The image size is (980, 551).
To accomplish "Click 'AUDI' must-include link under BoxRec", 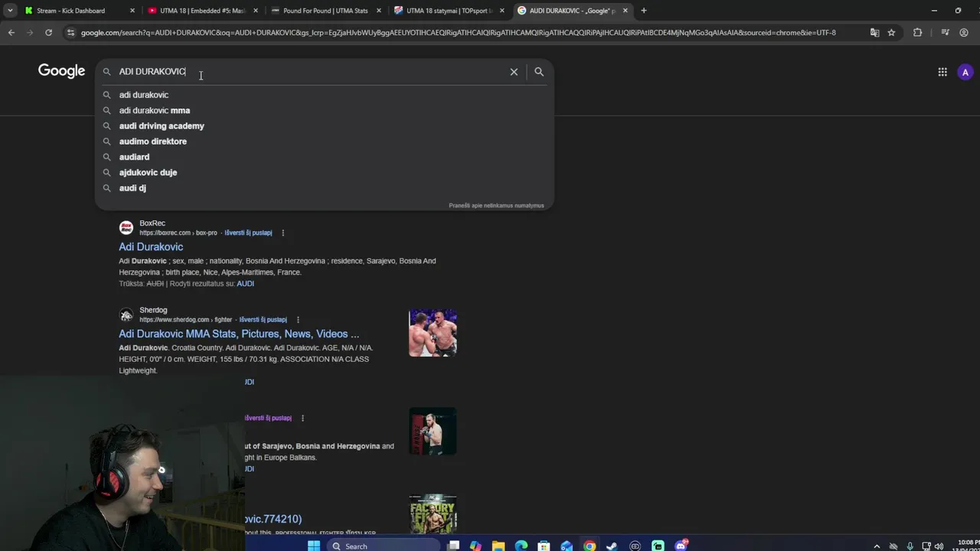I will click(245, 283).
